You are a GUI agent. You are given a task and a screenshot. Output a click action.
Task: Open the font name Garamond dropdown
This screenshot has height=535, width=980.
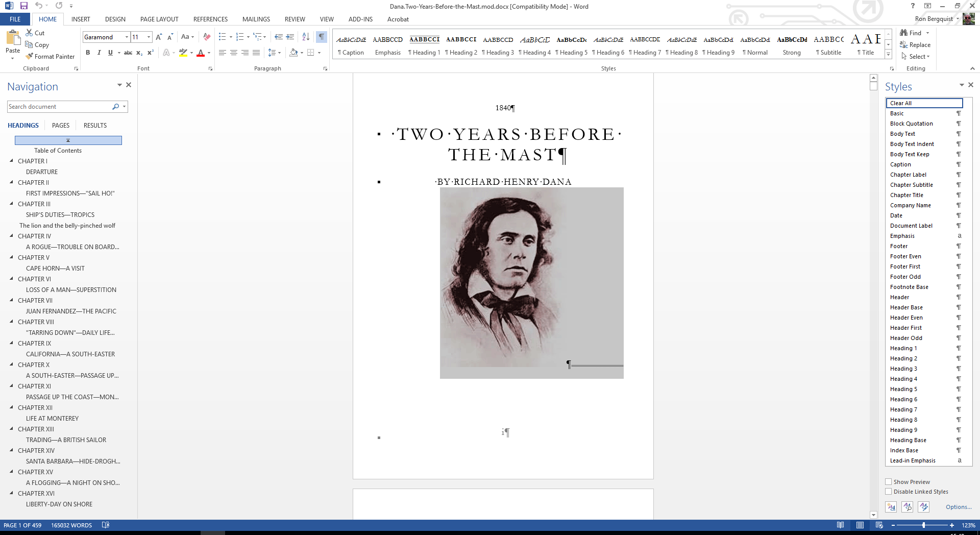[x=127, y=37]
